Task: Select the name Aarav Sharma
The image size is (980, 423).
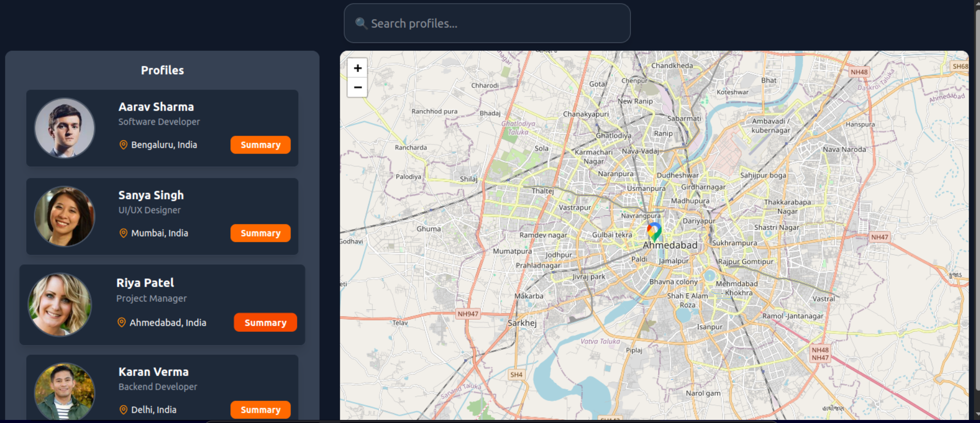Action: pyautogui.click(x=156, y=107)
